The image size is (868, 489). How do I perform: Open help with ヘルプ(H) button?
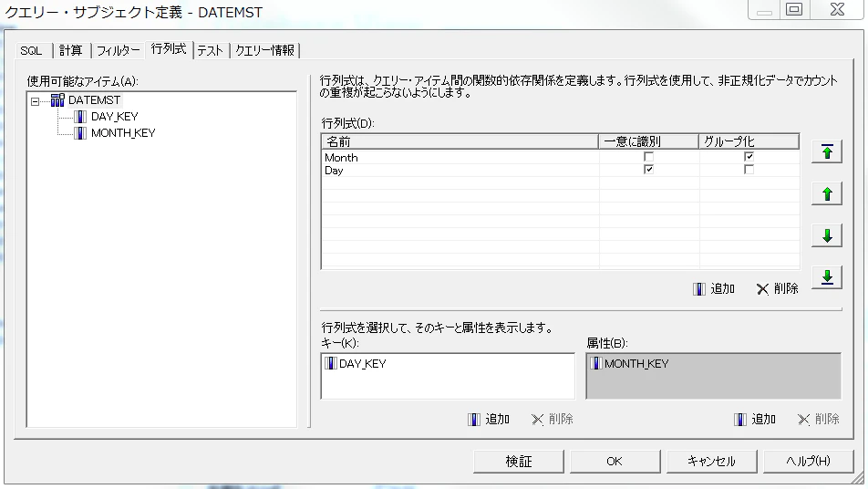point(808,462)
